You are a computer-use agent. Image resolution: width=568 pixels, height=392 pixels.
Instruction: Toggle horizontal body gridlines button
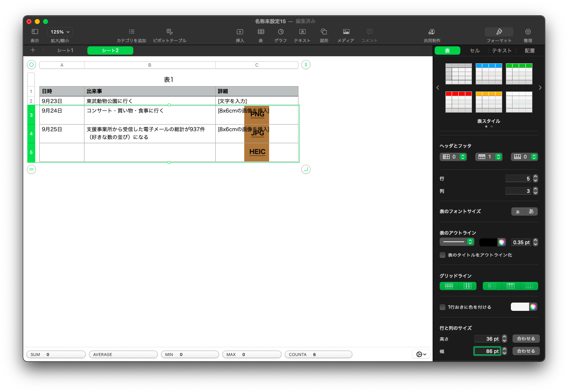tap(449, 286)
